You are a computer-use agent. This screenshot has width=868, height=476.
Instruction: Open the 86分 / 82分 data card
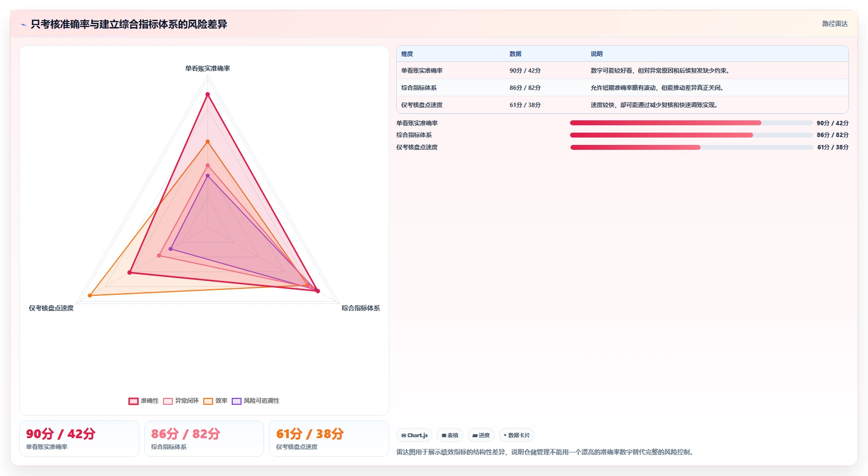pos(204,439)
